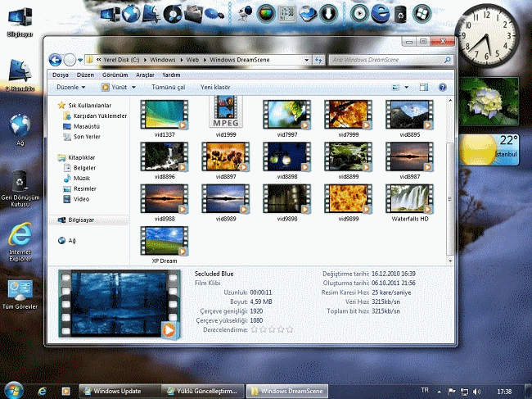Rate the clip with the fifth star
This screenshot has height=399, width=532.
pos(290,329)
